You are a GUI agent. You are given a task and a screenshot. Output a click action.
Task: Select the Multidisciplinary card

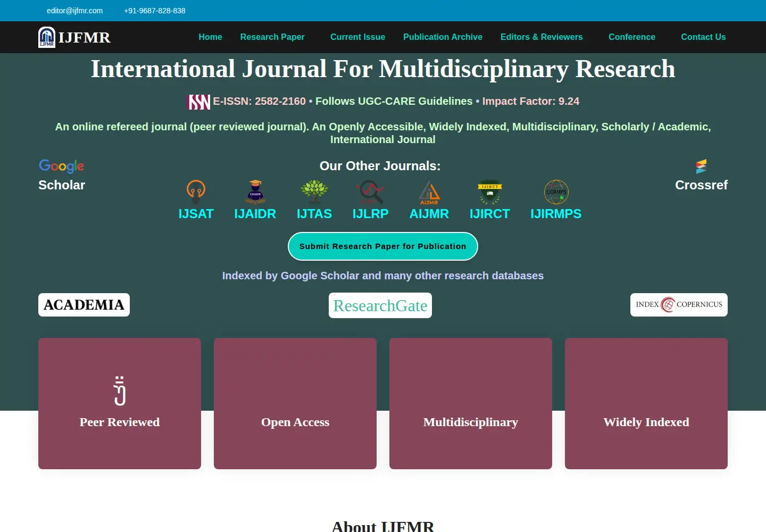(x=471, y=403)
